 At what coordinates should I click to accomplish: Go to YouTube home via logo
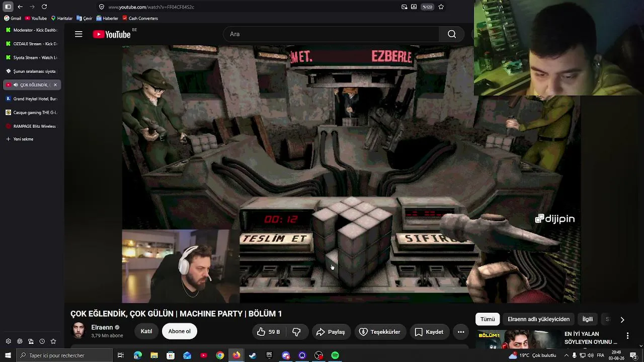[x=112, y=34]
